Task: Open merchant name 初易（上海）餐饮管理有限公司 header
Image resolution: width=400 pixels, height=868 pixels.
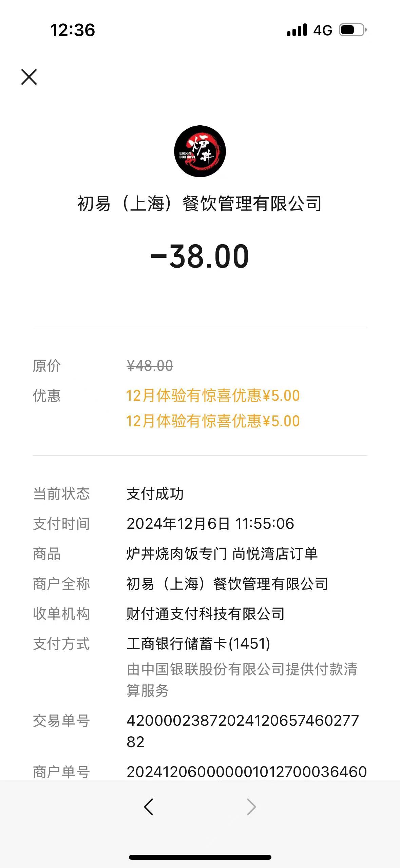Action: click(x=199, y=204)
